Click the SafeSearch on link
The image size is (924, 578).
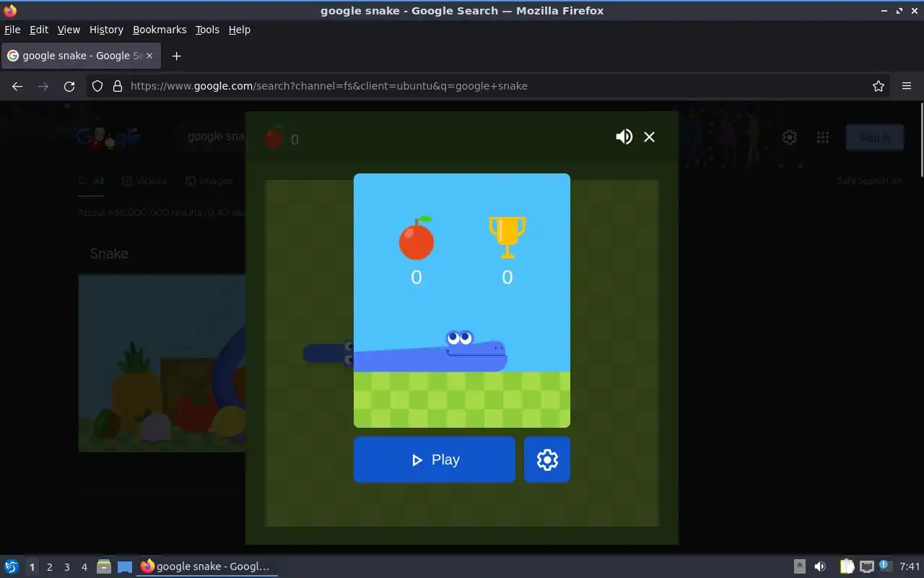(869, 181)
